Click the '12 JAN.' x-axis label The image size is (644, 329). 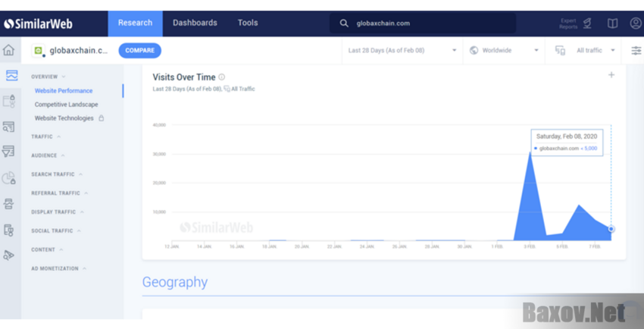pyautogui.click(x=172, y=246)
